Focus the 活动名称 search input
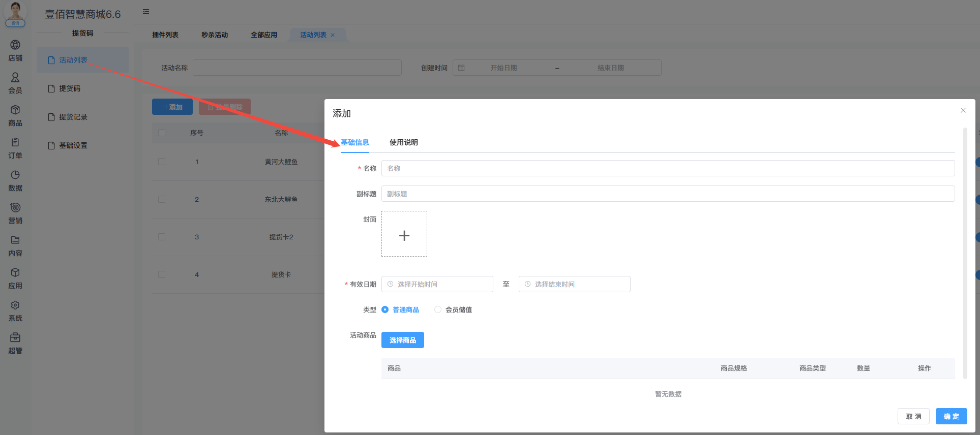Viewport: 980px width, 435px height. (297, 68)
